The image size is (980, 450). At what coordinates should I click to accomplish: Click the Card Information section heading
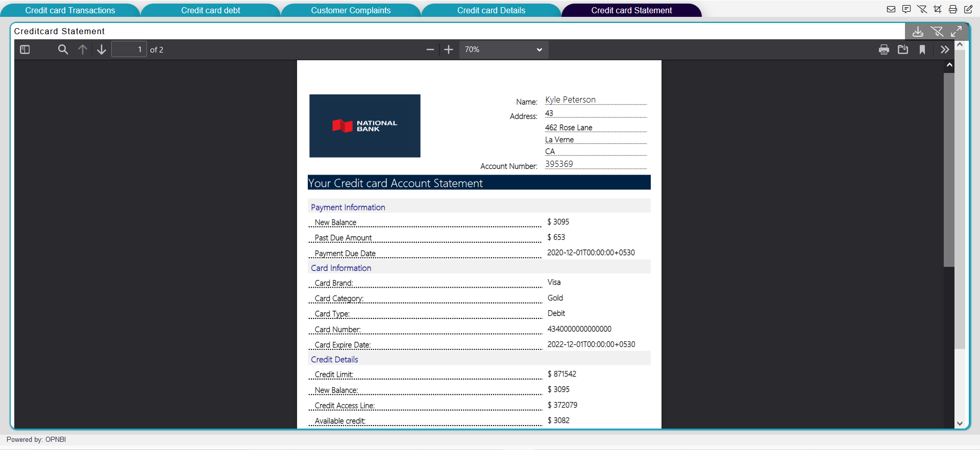click(341, 268)
